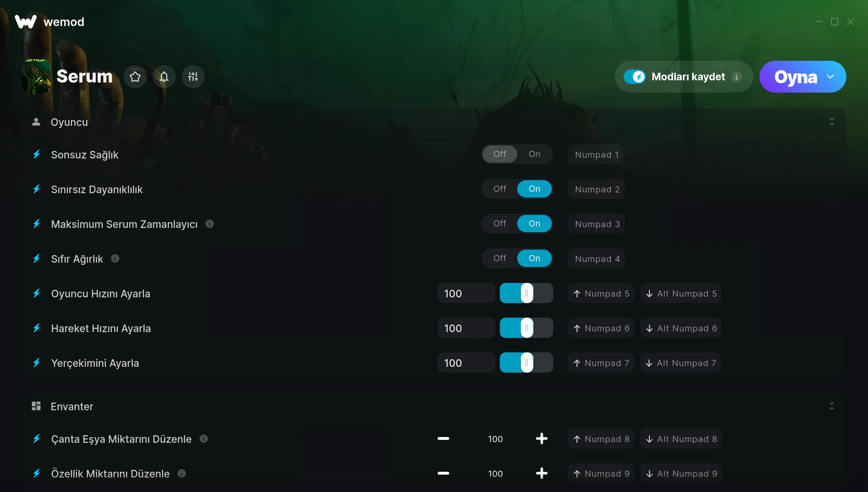Open the Oyna dropdown arrow
The height and width of the screenshot is (492, 868).
830,77
